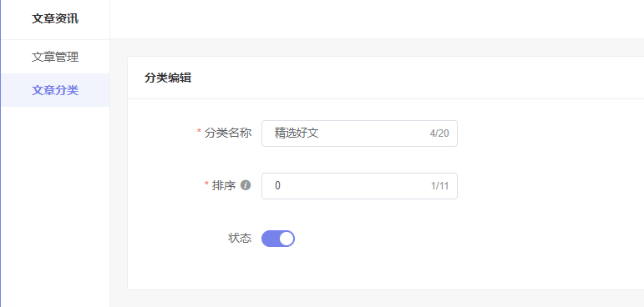This screenshot has width=644, height=307.
Task: Select the 文章分类 sidebar item
Action: 55,90
